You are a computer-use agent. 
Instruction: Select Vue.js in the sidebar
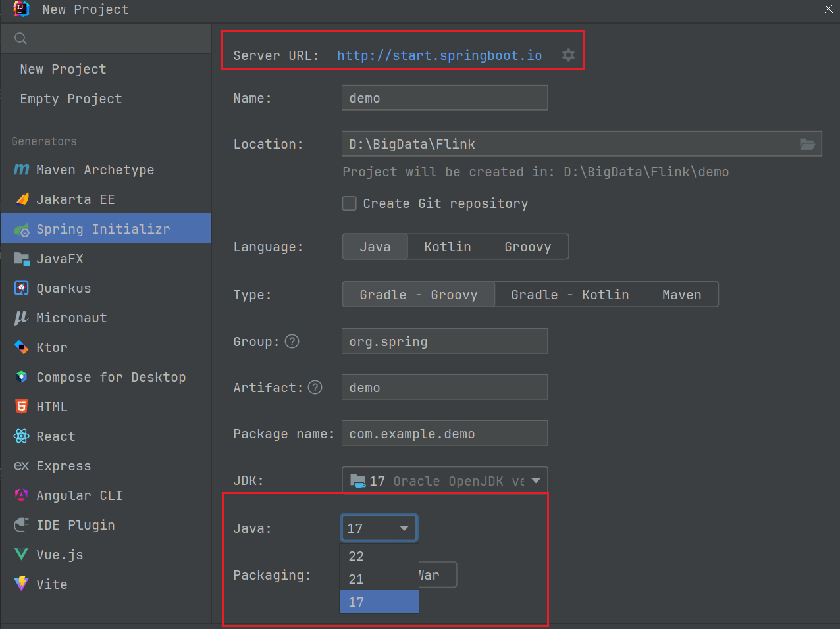[106, 555]
